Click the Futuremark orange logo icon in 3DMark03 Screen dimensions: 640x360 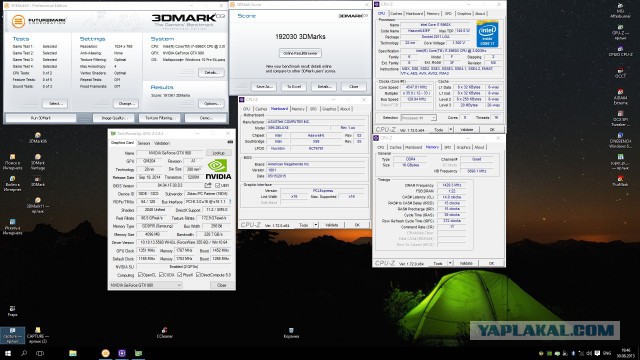(x=18, y=21)
